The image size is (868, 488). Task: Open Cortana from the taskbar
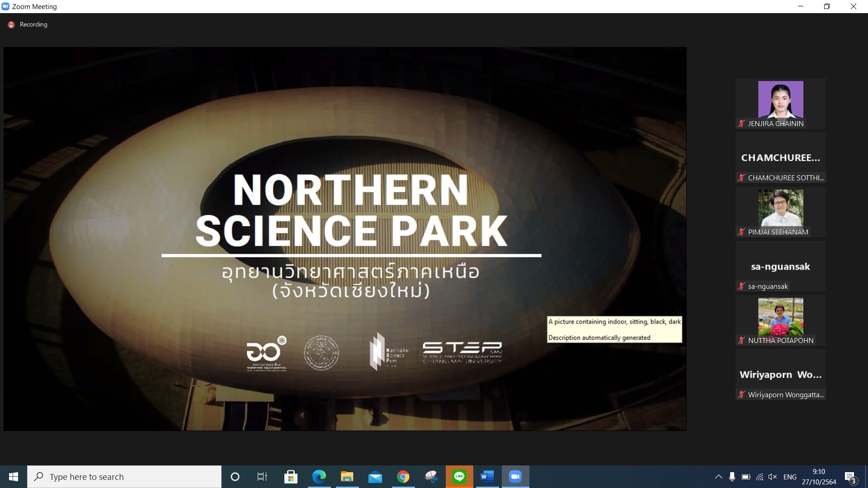click(x=235, y=477)
